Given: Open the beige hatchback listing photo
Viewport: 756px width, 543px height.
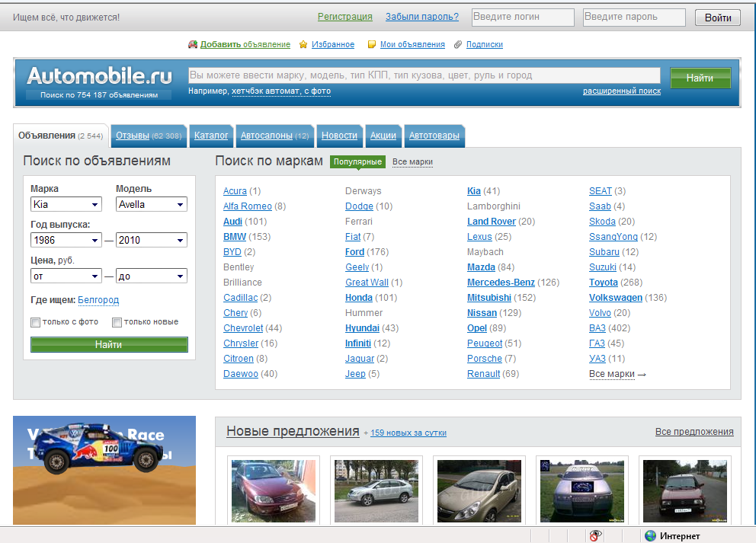Looking at the screenshot, I should (479, 490).
